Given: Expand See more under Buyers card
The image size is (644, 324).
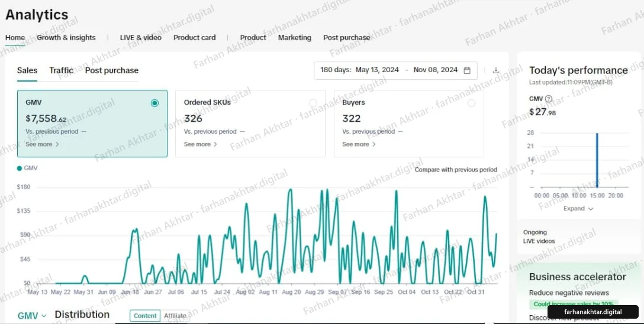Looking at the screenshot, I should (359, 144).
